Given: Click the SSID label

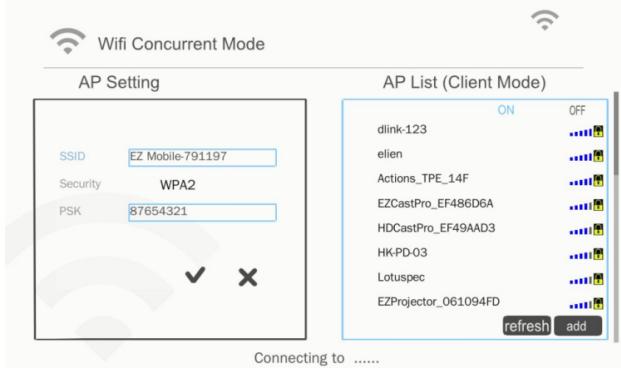Looking at the screenshot, I should 72,156.
